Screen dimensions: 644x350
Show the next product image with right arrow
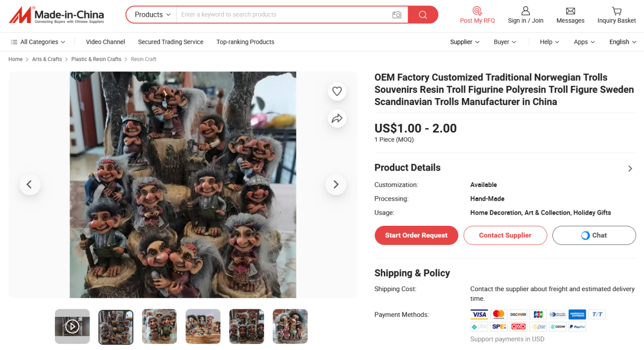pos(336,185)
